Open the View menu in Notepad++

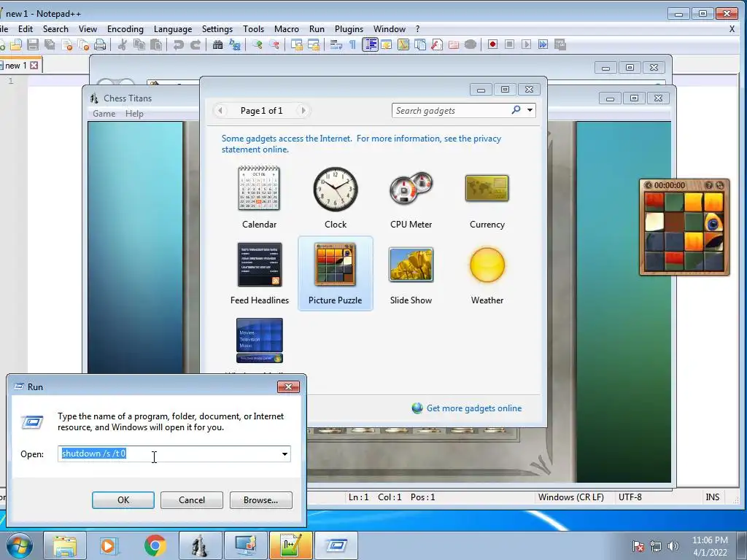pyautogui.click(x=88, y=29)
